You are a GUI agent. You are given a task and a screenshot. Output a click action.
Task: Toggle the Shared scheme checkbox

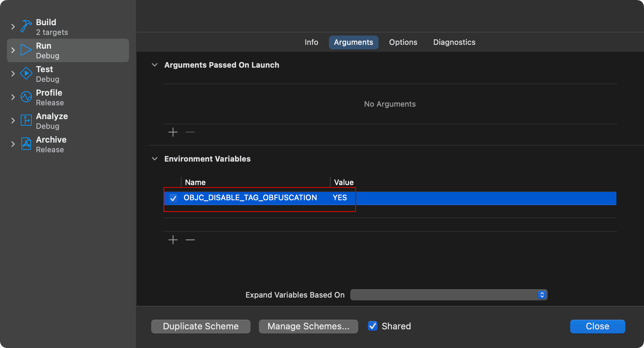pyautogui.click(x=373, y=326)
